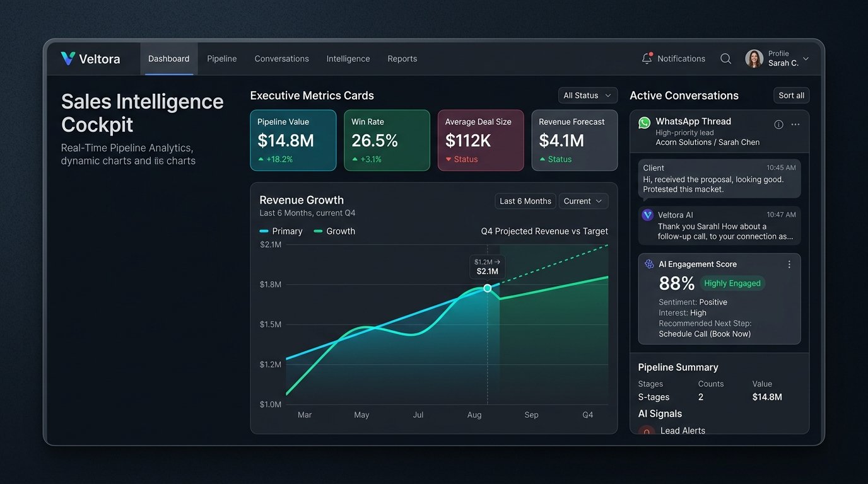The width and height of the screenshot is (868, 484).
Task: Select the Average Deal Size card
Action: (x=481, y=141)
